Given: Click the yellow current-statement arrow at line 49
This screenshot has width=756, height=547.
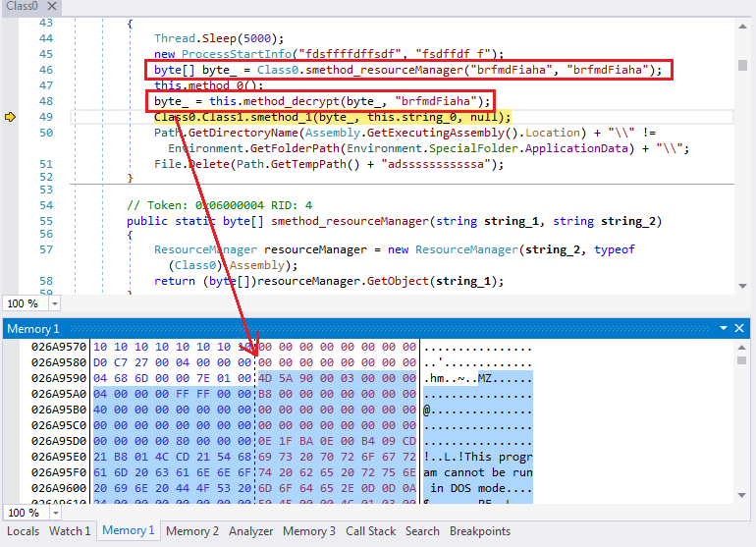Looking at the screenshot, I should pos(11,117).
